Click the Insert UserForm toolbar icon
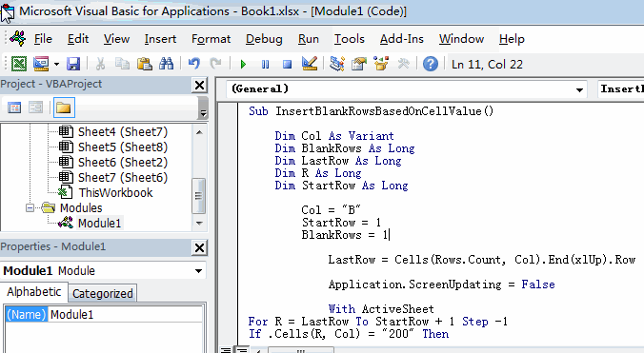This screenshot has height=353, width=644. tap(41, 64)
